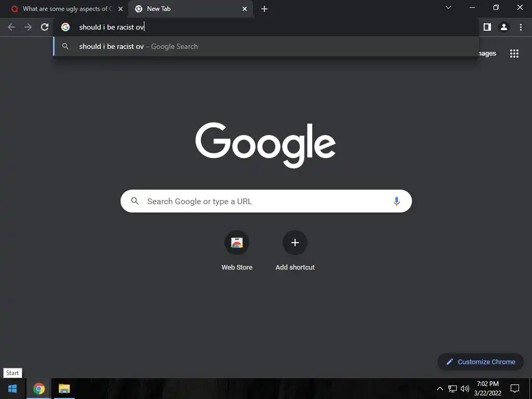Open the network tray icon

tap(453, 389)
